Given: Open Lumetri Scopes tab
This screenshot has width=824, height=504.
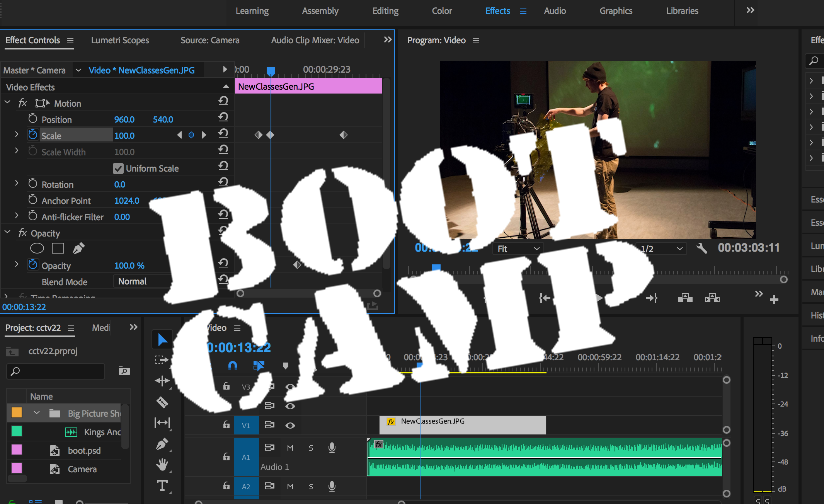Looking at the screenshot, I should [120, 40].
